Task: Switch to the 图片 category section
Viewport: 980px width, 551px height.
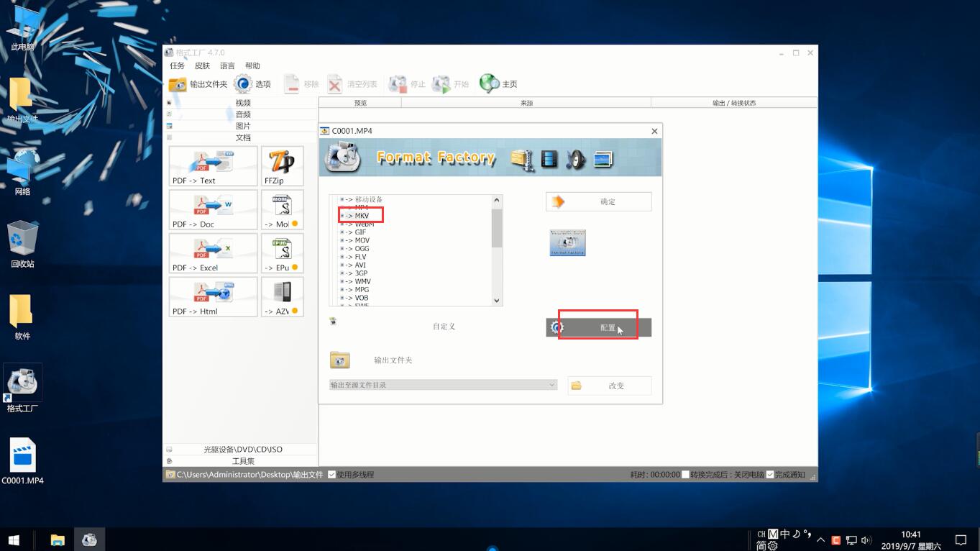Action: click(x=242, y=126)
